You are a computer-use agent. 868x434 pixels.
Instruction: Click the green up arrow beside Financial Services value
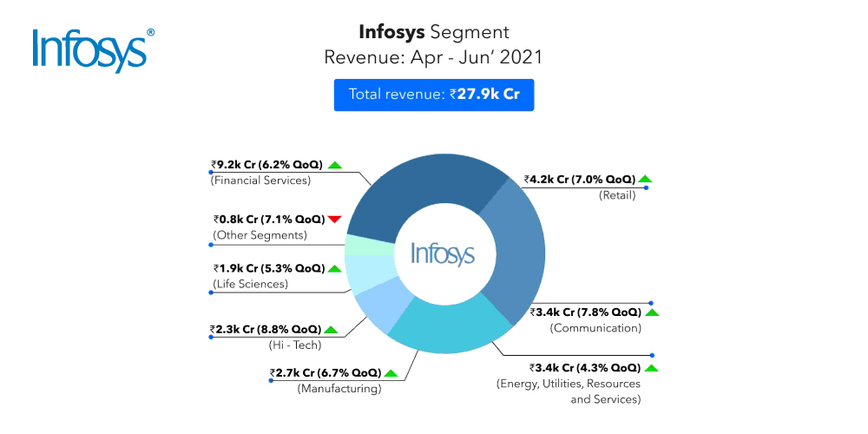tap(334, 165)
